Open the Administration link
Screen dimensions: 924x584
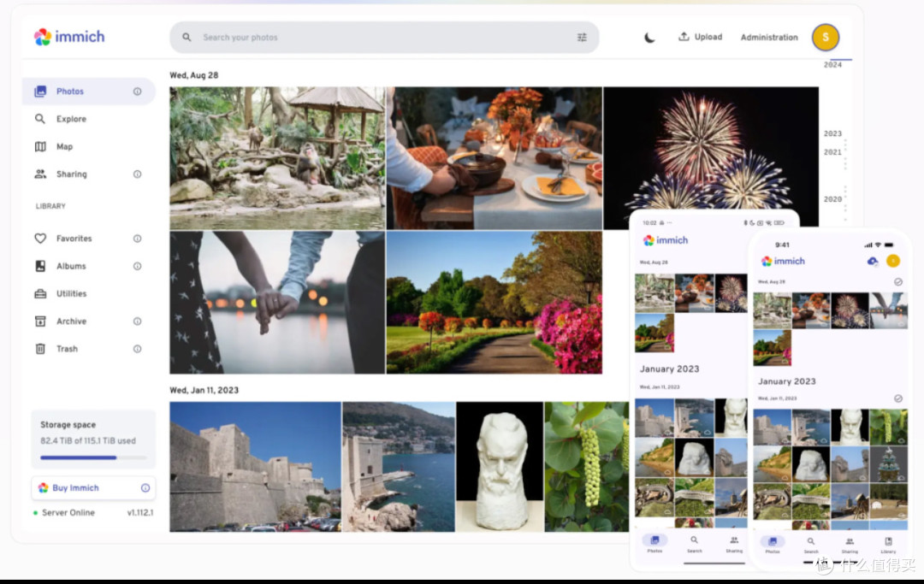tap(769, 37)
